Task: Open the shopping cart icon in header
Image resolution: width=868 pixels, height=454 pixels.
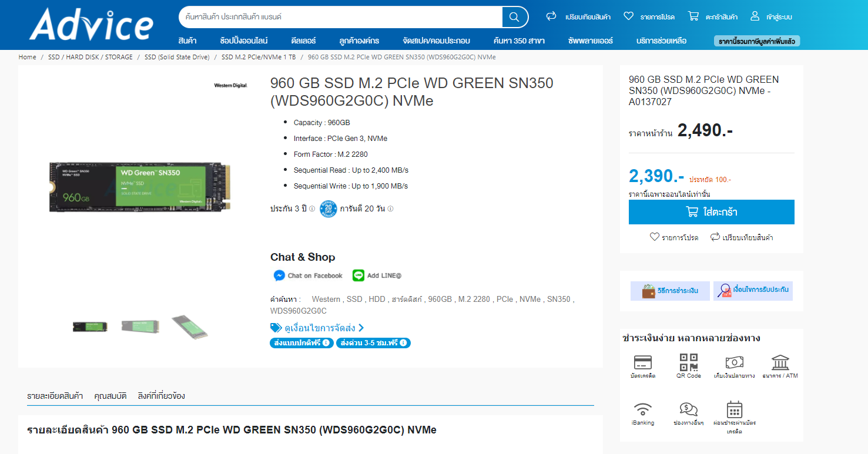Action: click(693, 16)
